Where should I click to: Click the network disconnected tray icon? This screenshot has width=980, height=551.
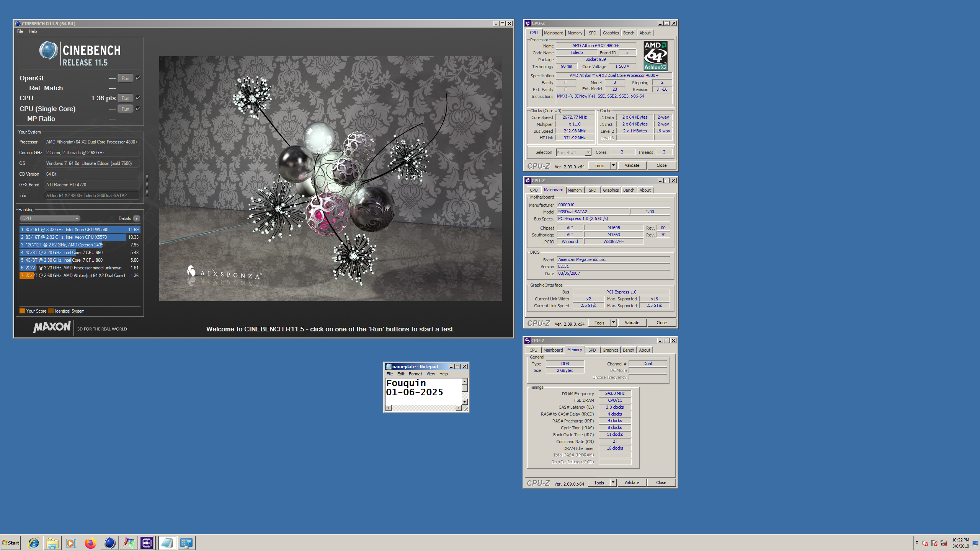(944, 543)
